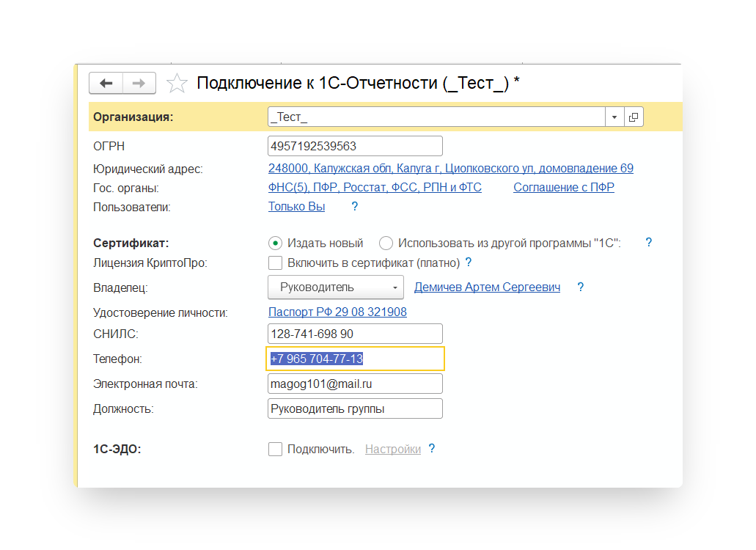Open help question mark next to owner name
The image size is (756, 550).
pyautogui.click(x=581, y=287)
